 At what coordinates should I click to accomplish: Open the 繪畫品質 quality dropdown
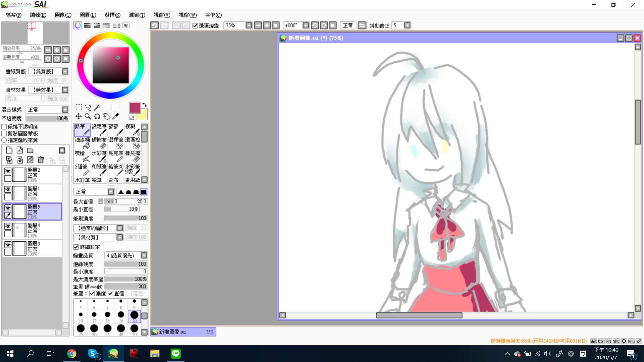pyautogui.click(x=144, y=255)
